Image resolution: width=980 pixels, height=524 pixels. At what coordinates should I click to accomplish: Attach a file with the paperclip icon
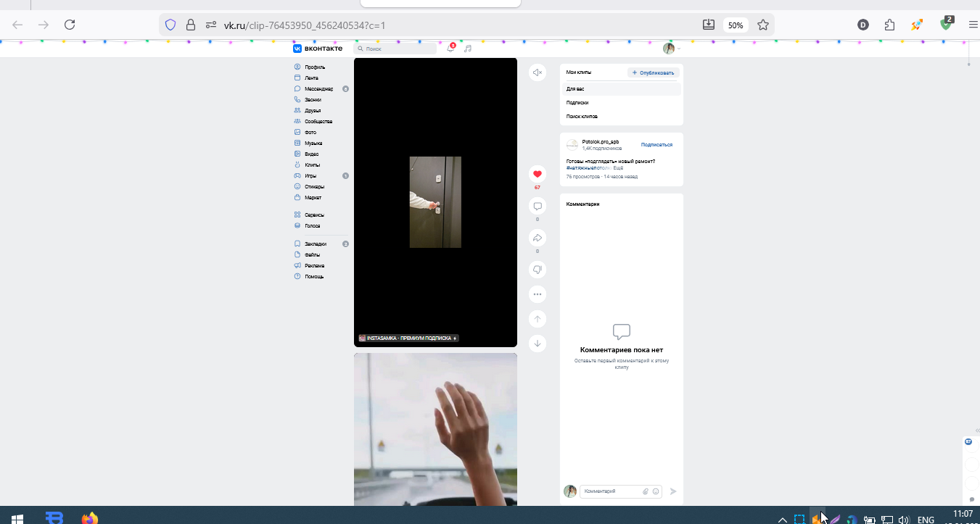click(x=646, y=491)
